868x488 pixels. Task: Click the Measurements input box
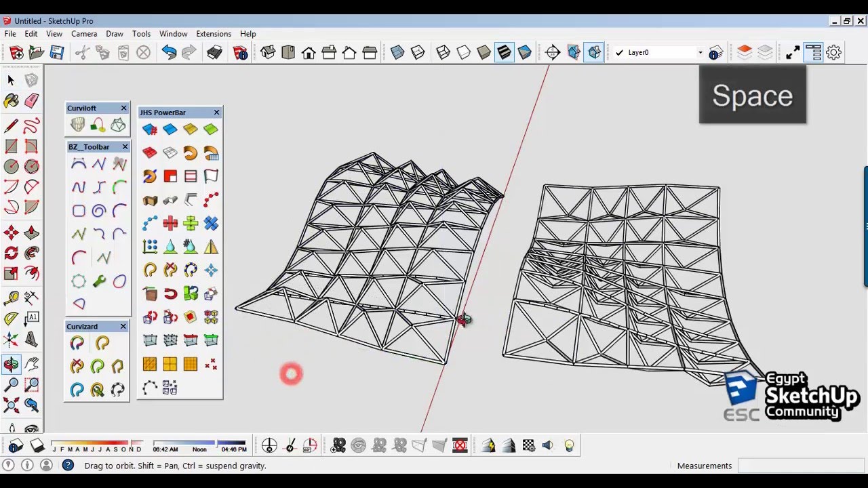point(802,466)
